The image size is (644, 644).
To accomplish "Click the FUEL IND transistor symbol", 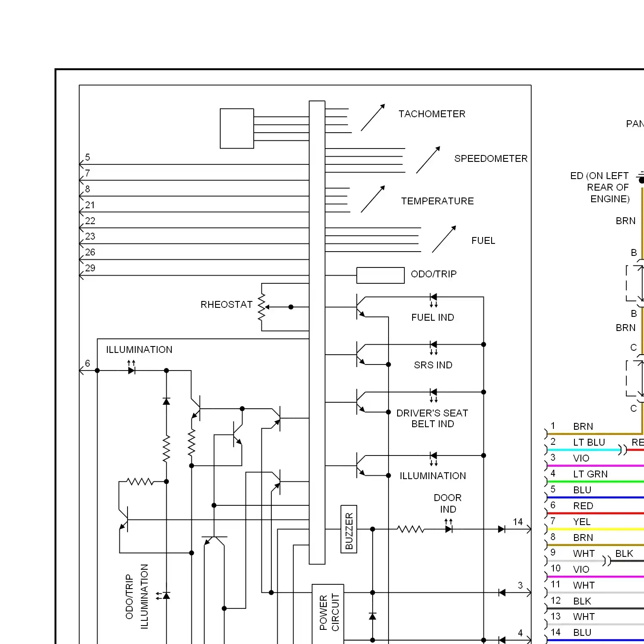I will pyautogui.click(x=361, y=307).
